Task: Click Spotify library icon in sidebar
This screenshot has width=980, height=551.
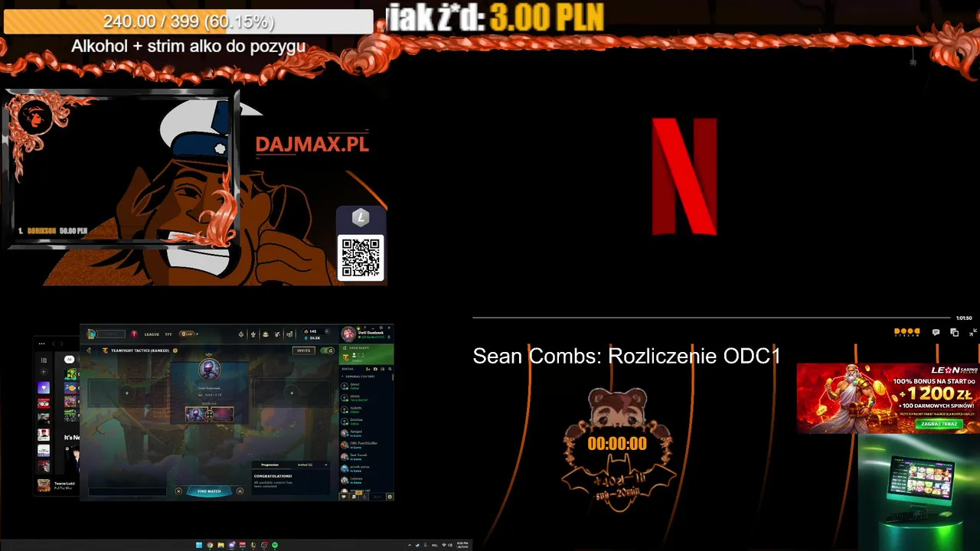Action: tap(44, 360)
